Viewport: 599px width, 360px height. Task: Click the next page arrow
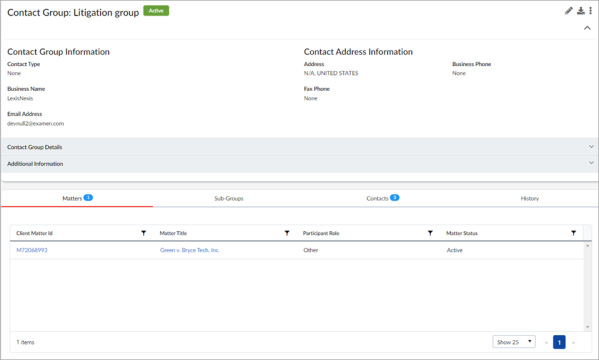pos(573,342)
